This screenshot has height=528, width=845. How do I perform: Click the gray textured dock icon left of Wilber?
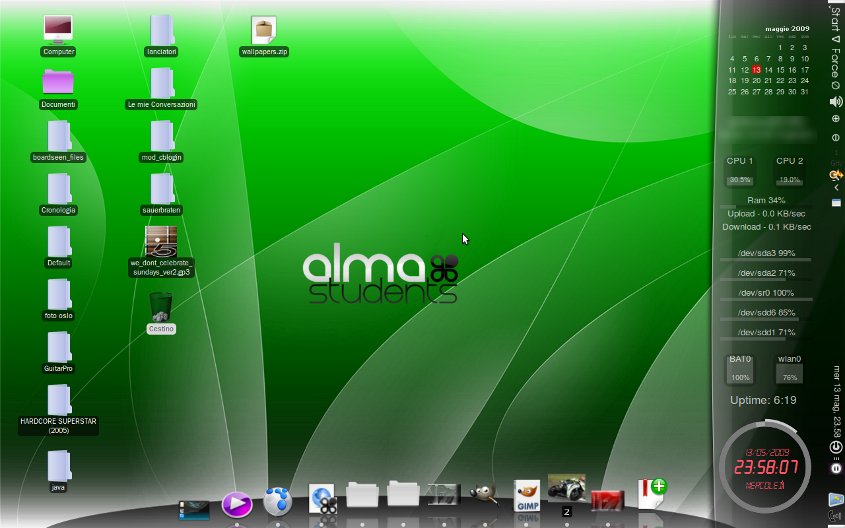443,494
